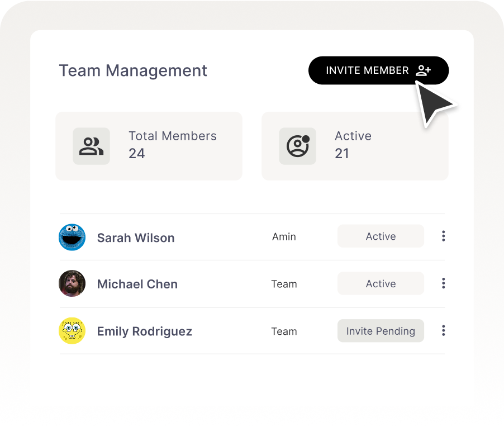The width and height of the screenshot is (504, 427).
Task: Open the Sarah Wilson member name
Action: pos(136,238)
